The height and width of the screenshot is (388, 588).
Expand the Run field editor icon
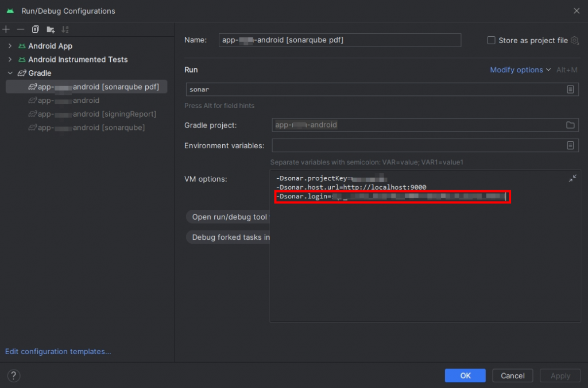tap(570, 89)
